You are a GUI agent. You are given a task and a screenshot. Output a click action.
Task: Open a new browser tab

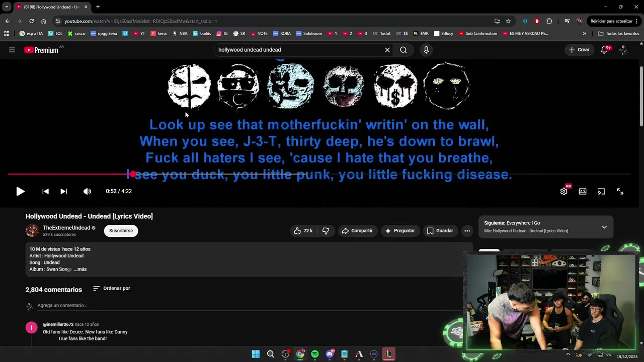pyautogui.click(x=98, y=7)
